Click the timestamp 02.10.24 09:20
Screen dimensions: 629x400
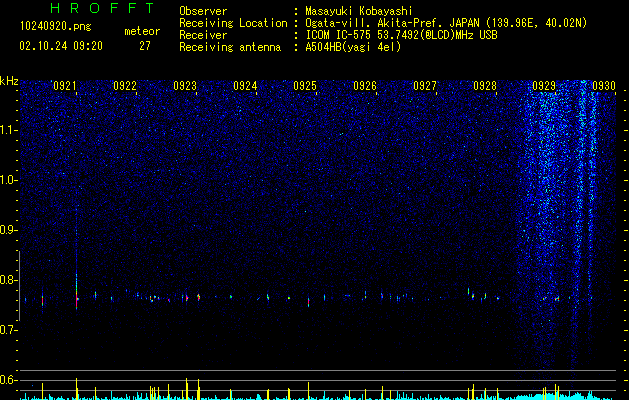pos(61,46)
